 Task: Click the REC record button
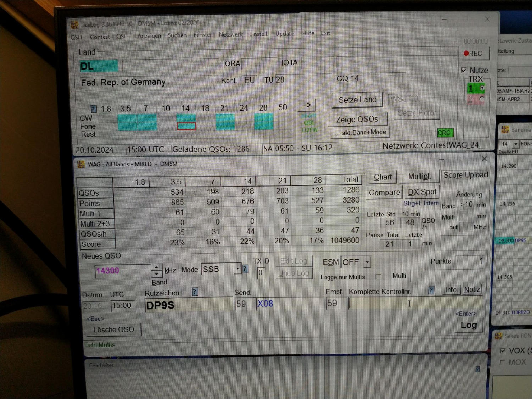tap(475, 54)
